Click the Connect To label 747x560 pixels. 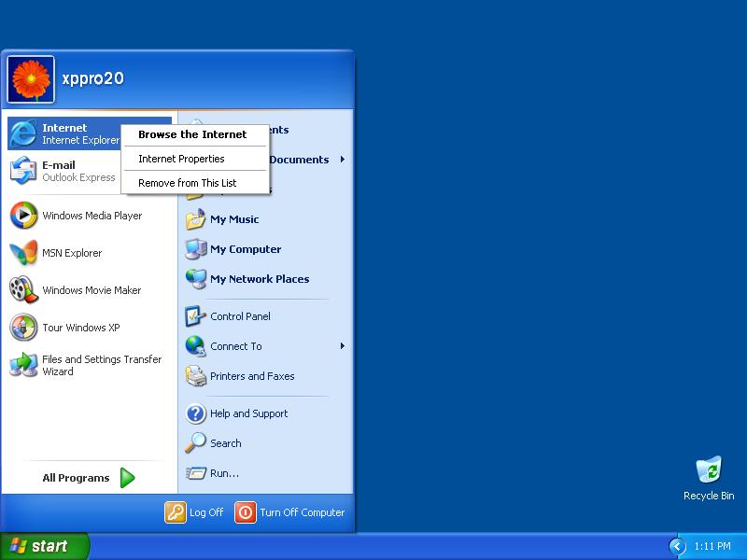[x=236, y=346]
